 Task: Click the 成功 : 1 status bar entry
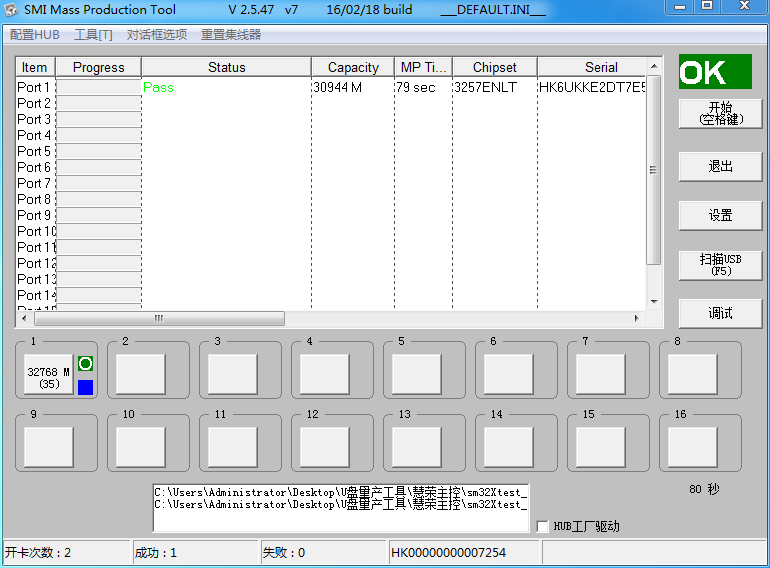pyautogui.click(x=195, y=553)
